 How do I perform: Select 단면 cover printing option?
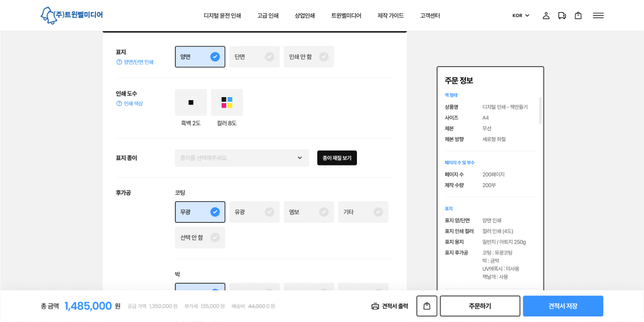tap(254, 57)
